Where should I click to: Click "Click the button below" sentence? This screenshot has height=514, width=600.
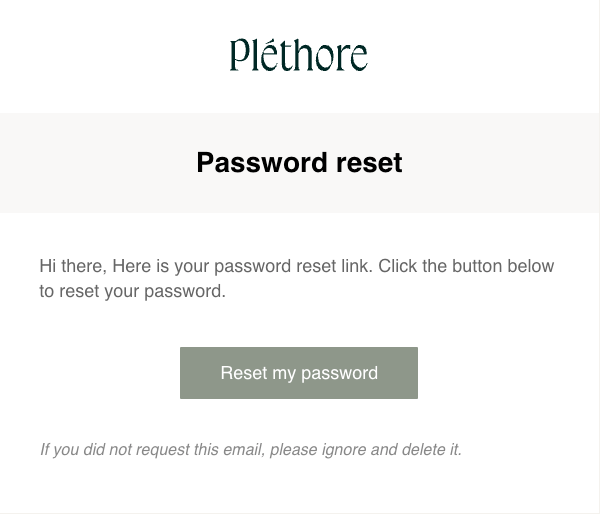466,266
